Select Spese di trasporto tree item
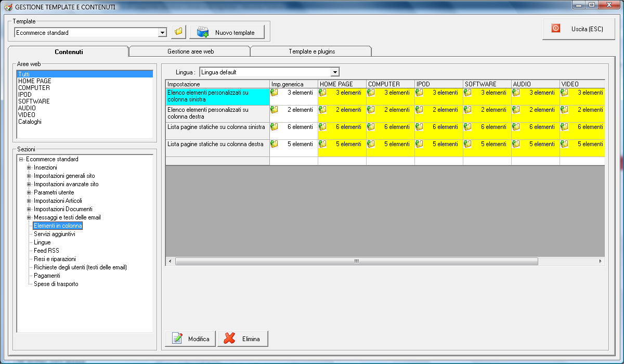 pos(56,284)
